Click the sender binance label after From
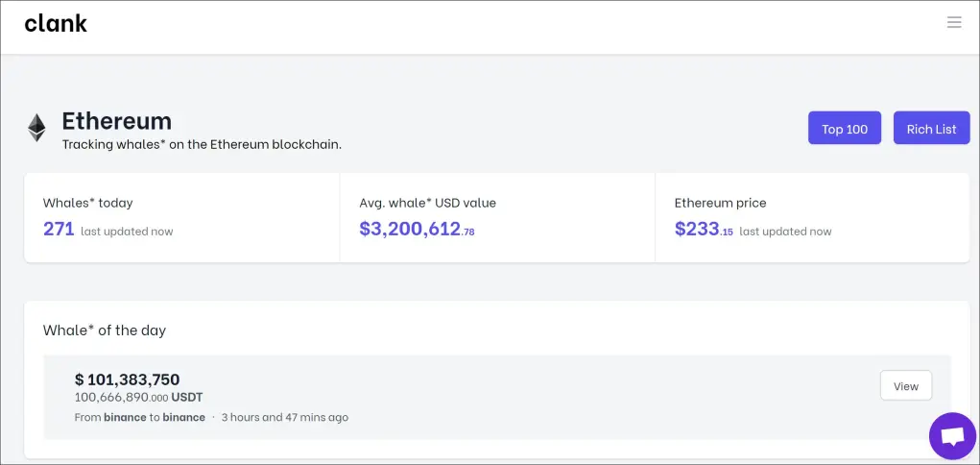Image resolution: width=980 pixels, height=465 pixels. (125, 417)
